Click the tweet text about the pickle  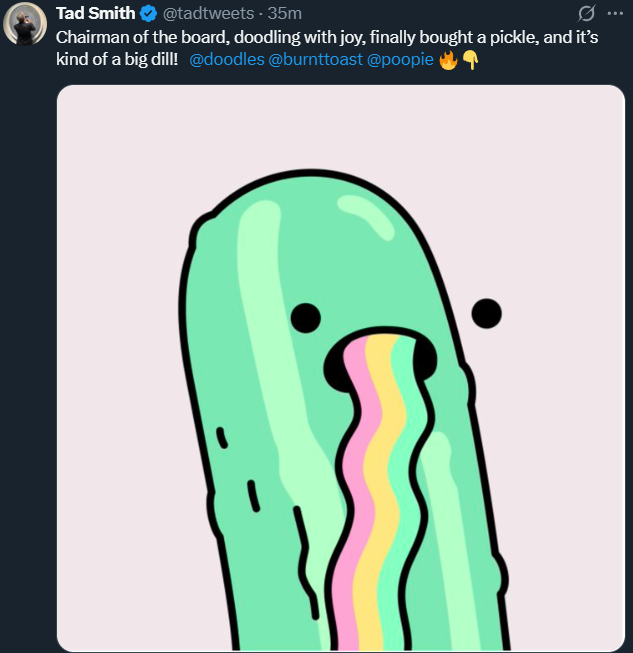(x=327, y=48)
